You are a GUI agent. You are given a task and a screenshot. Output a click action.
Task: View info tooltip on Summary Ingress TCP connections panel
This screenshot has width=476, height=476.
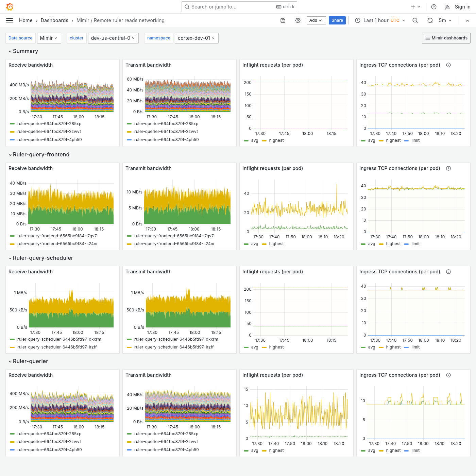click(448, 65)
